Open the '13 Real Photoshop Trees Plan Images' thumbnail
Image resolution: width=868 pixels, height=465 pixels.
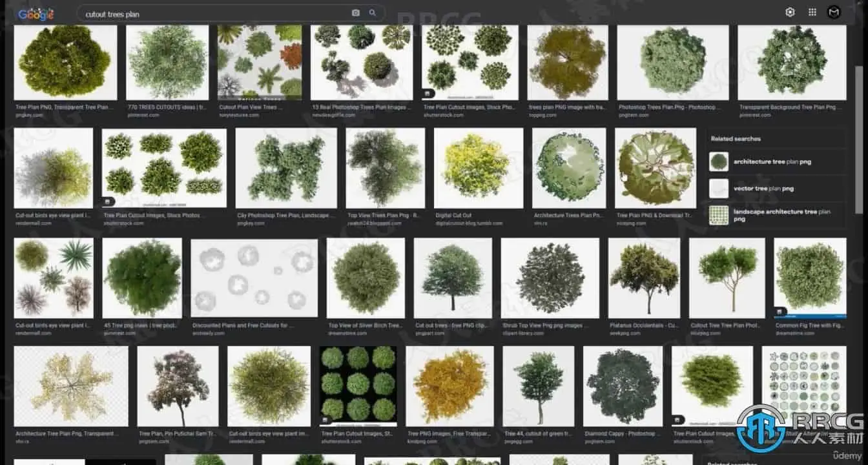(362, 63)
